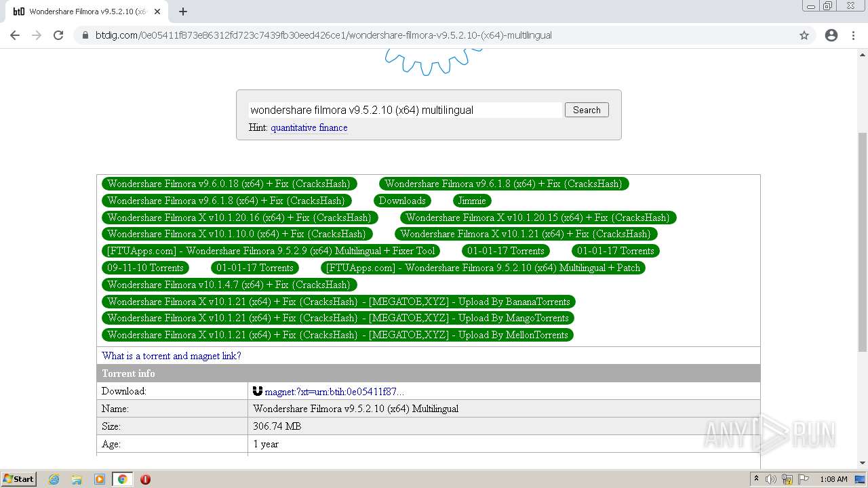Click the page's vertical scrollbar thumb
The image size is (868, 488).
pyautogui.click(x=862, y=241)
